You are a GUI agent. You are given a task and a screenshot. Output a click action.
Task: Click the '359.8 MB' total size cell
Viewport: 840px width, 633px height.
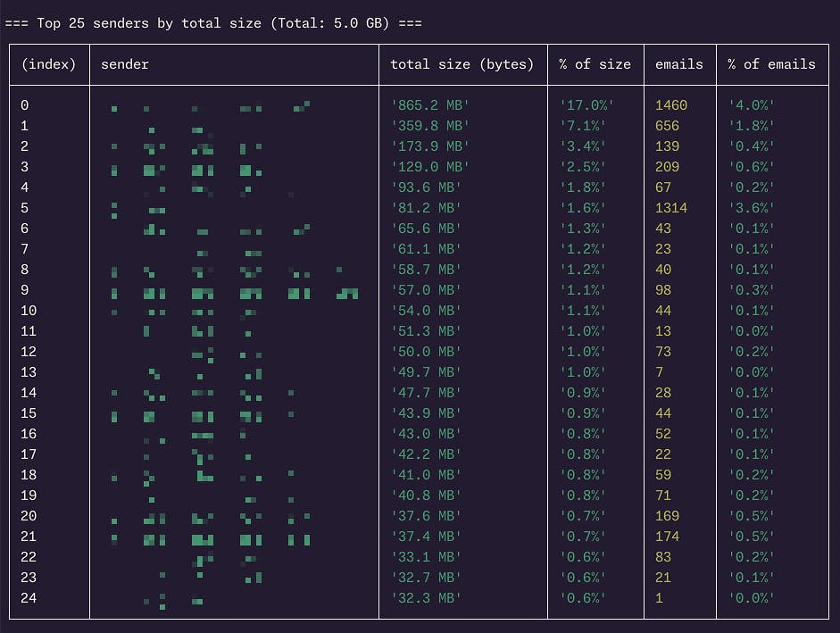click(430, 125)
